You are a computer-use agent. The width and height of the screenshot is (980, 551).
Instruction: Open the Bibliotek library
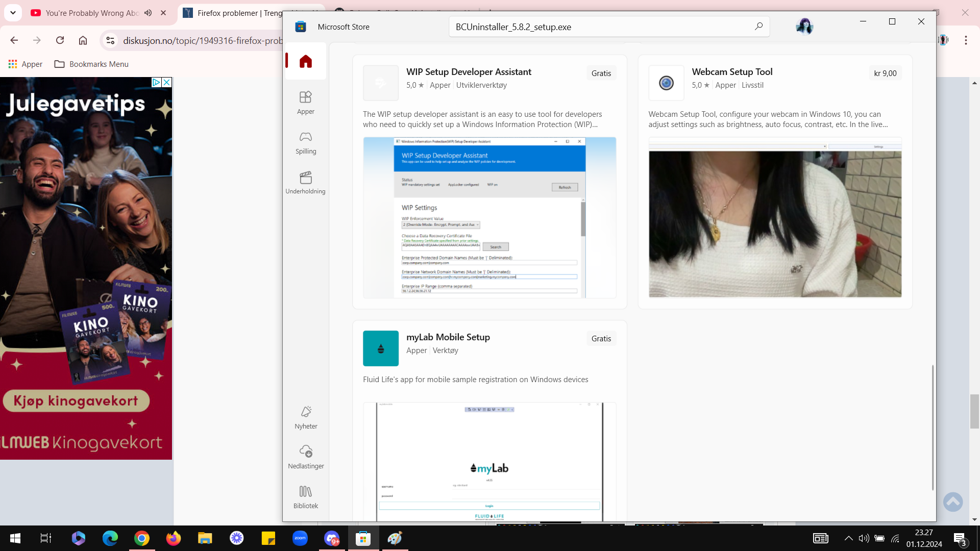coord(306,497)
